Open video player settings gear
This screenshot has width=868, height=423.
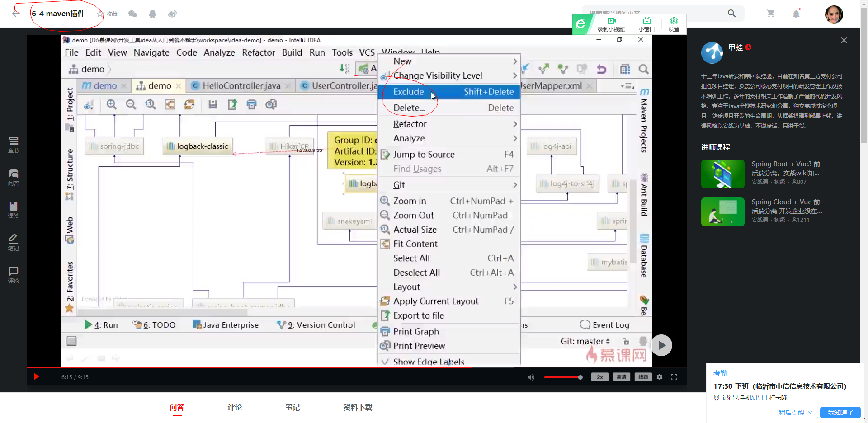tap(660, 377)
